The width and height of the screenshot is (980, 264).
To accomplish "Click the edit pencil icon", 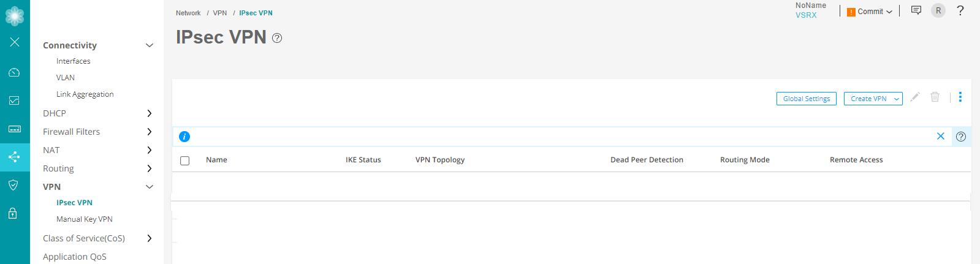I will tap(914, 97).
